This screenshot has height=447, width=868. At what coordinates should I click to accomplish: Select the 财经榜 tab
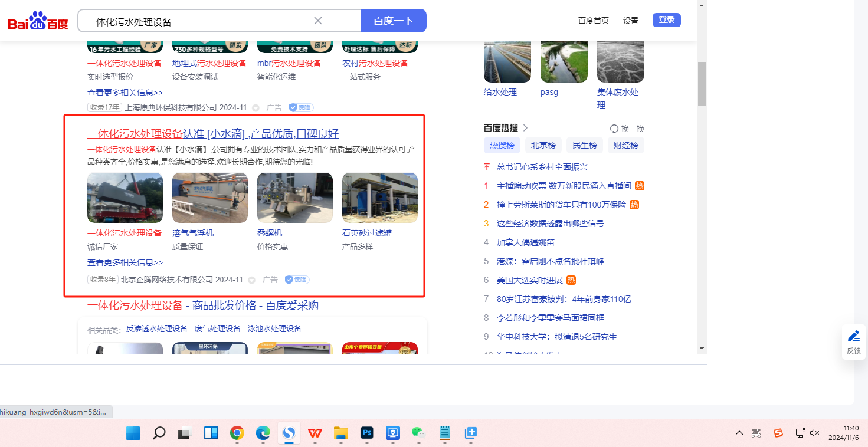coord(625,145)
